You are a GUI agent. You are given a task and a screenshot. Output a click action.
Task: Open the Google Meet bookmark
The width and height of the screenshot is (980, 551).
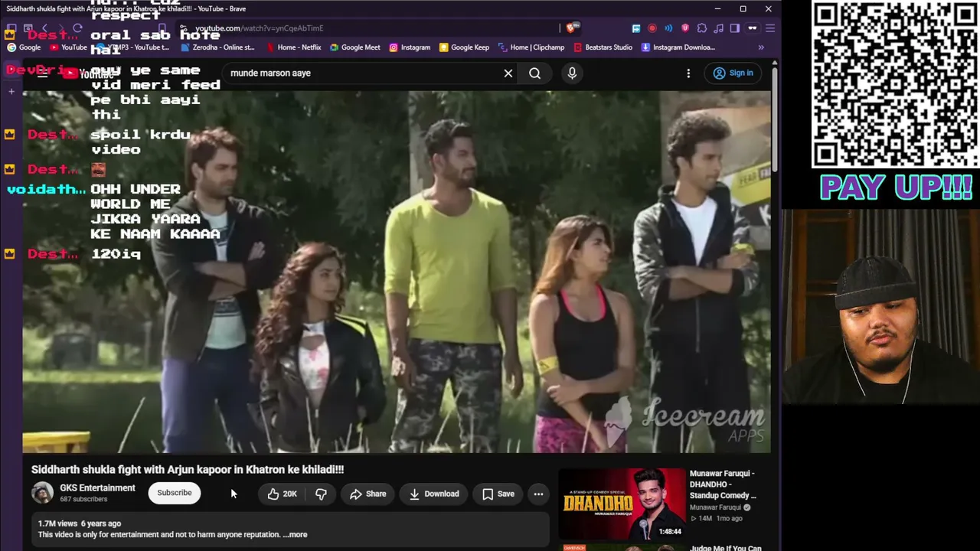[354, 47]
